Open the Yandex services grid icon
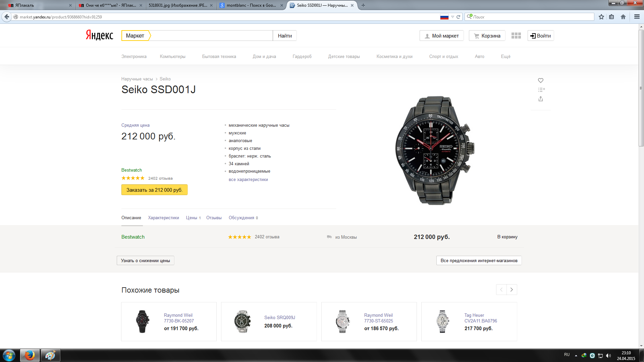644x362 pixels. click(516, 36)
